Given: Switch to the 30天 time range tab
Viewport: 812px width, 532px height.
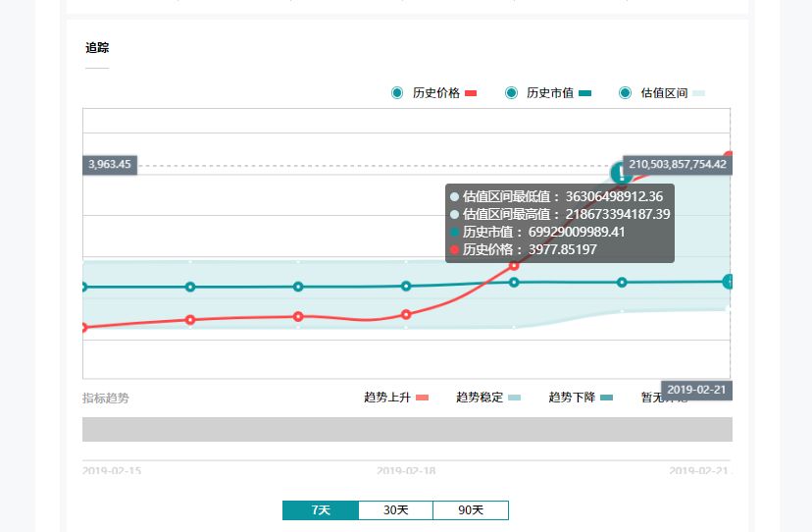Looking at the screenshot, I should pyautogui.click(x=395, y=510).
